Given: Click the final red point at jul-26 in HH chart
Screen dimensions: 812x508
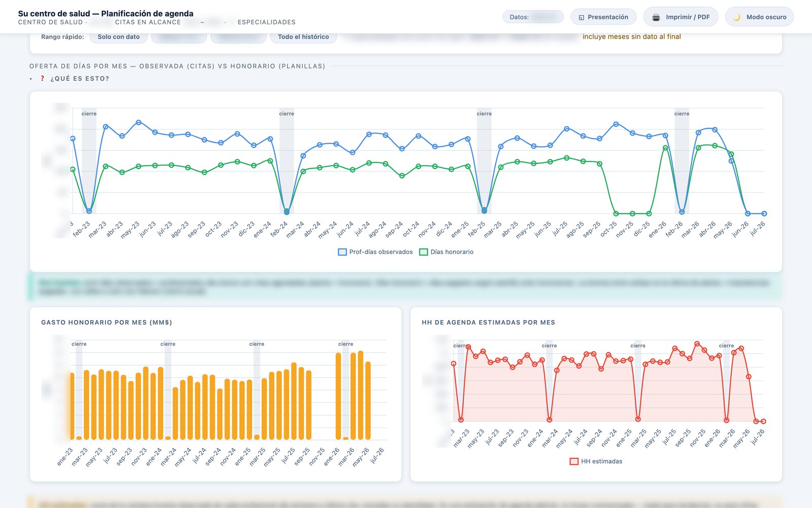Looking at the screenshot, I should coord(763,421).
